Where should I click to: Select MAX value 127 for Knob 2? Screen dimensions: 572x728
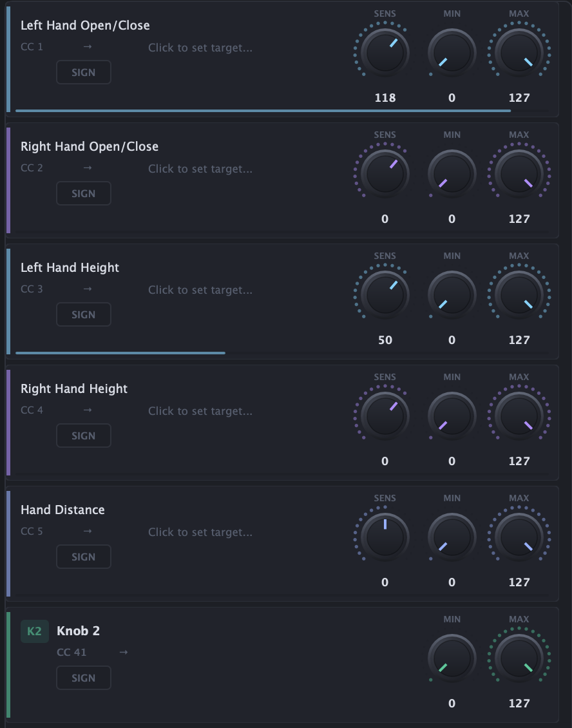(519, 704)
